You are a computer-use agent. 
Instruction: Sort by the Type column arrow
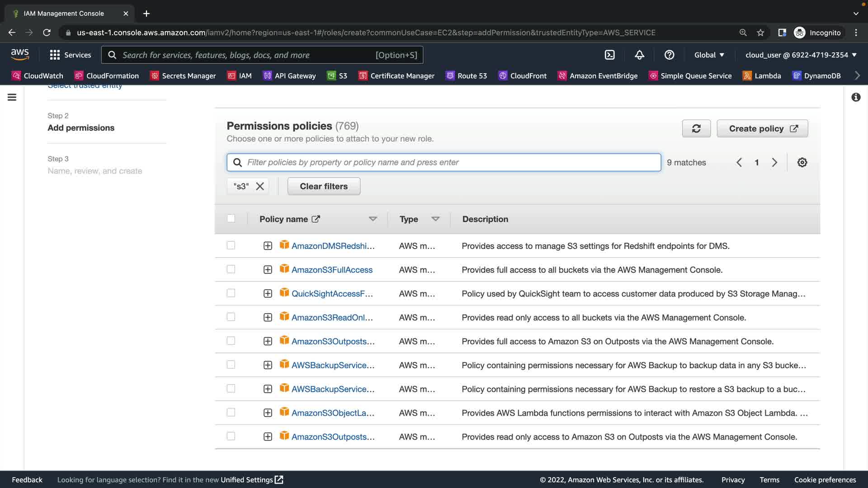pos(435,219)
